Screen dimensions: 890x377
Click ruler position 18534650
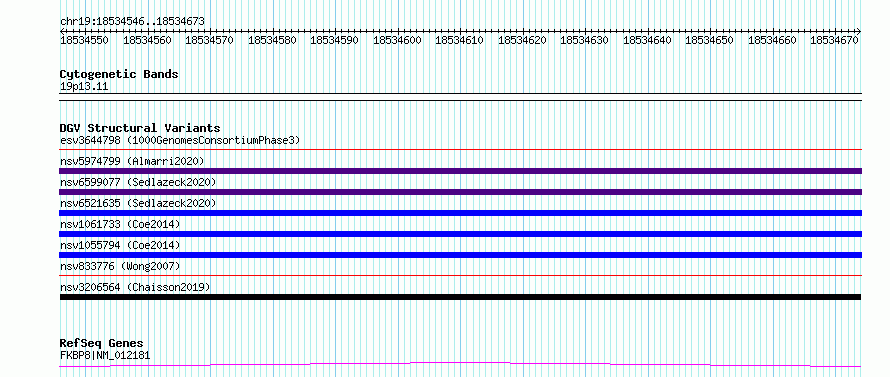tap(710, 40)
